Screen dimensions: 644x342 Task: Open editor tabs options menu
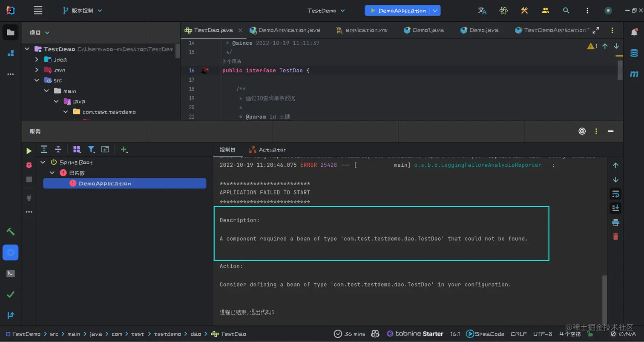point(612,30)
